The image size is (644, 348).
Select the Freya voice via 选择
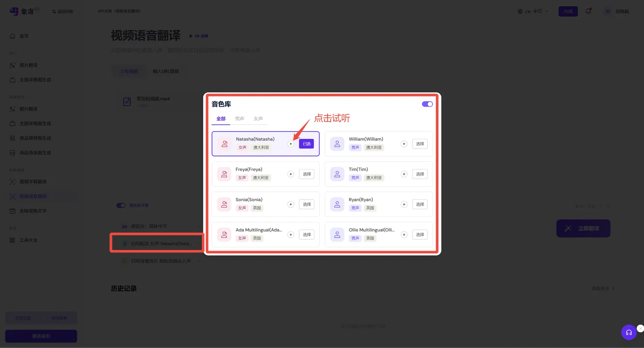coord(307,174)
